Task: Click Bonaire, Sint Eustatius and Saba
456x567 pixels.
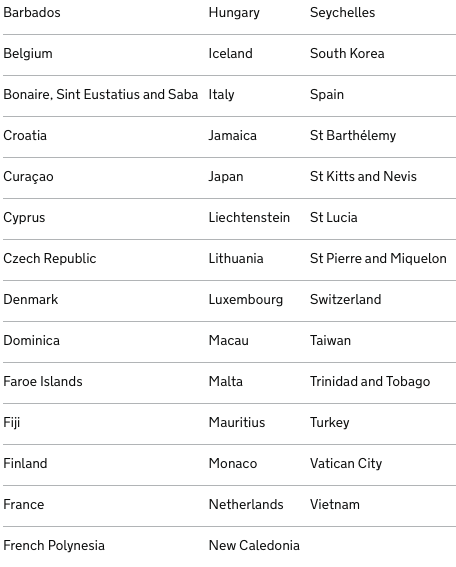Action: 101,94
